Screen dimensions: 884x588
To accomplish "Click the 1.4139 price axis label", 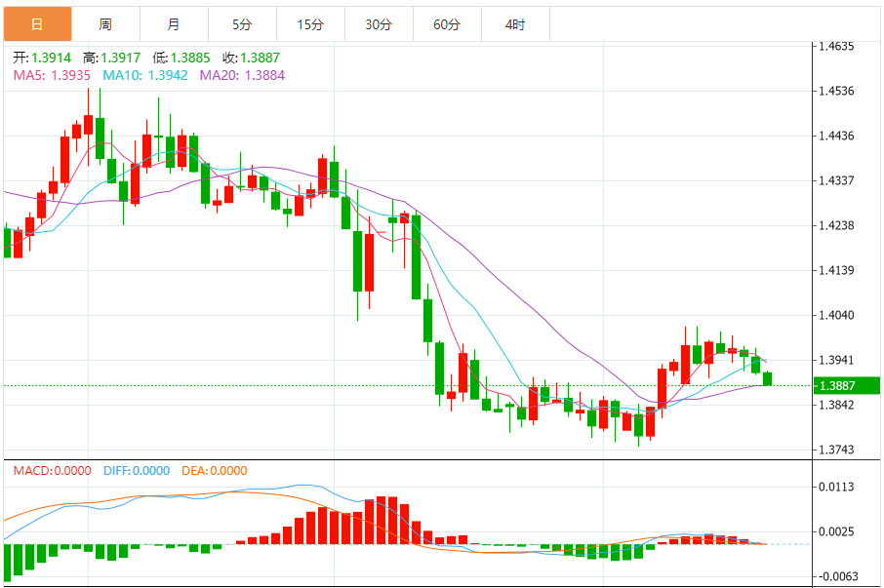I will (x=836, y=270).
